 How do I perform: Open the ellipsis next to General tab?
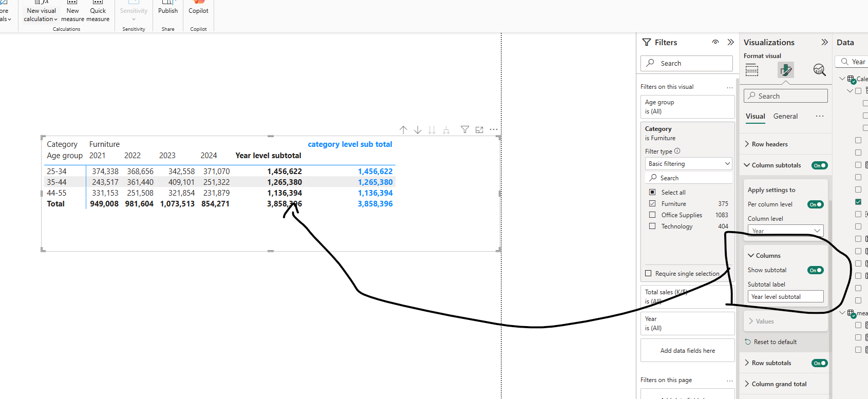point(820,116)
